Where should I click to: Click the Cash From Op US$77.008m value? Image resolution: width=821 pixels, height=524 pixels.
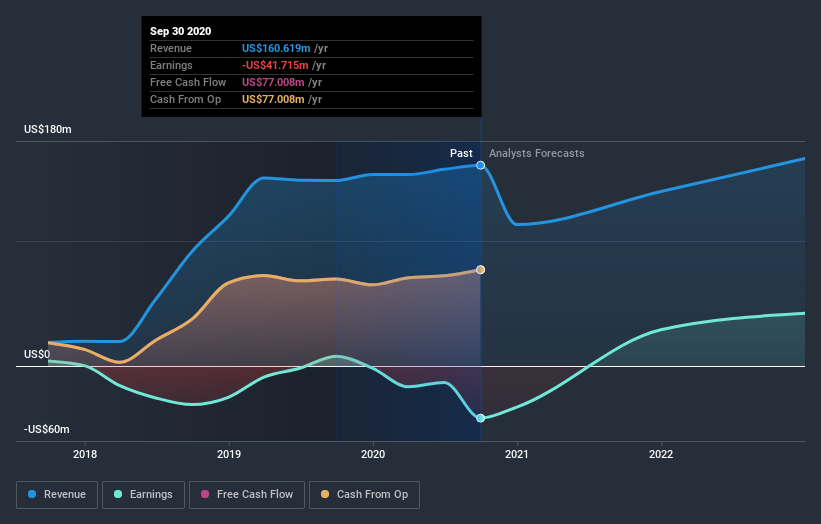(273, 99)
